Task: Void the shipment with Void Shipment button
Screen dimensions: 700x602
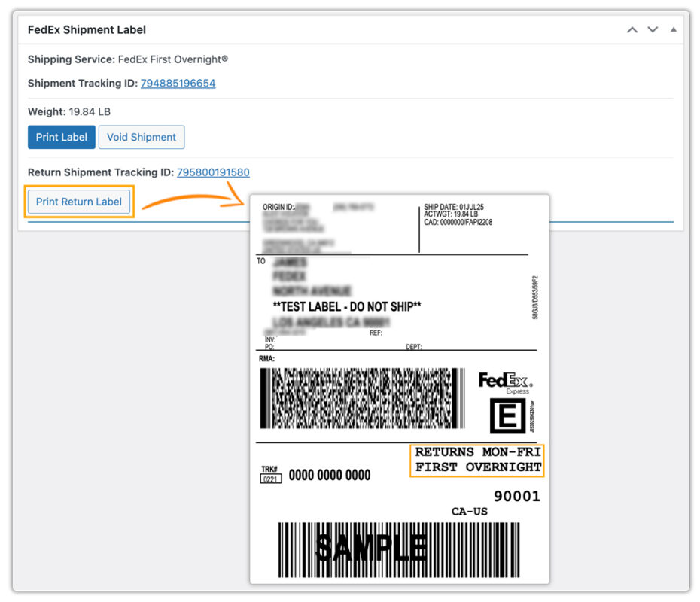Action: 141,137
